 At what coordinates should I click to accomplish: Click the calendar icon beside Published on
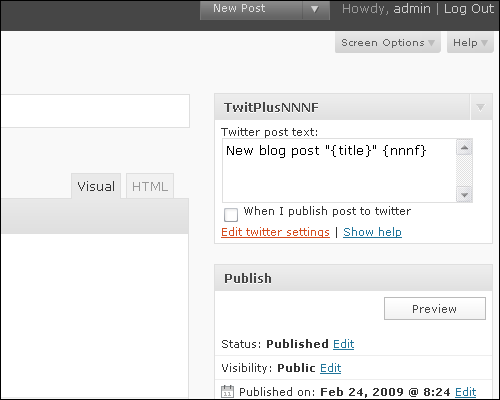[x=227, y=391]
